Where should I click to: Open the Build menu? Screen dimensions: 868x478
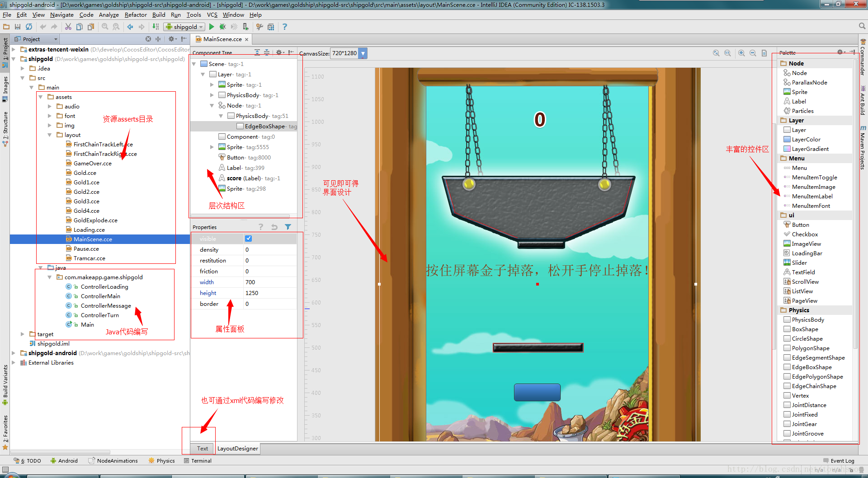(x=159, y=14)
